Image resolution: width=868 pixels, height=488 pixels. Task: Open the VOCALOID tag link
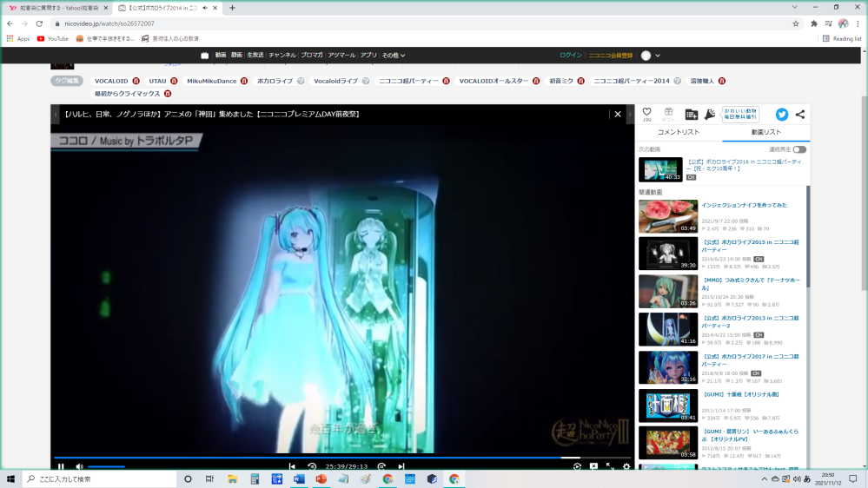pos(111,81)
